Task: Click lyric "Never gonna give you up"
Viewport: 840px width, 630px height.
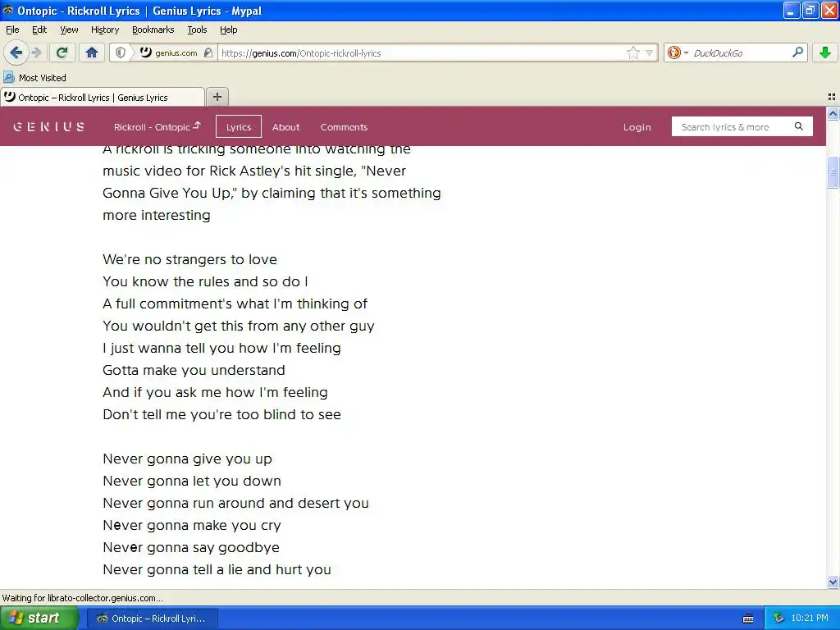Action: tap(187, 459)
